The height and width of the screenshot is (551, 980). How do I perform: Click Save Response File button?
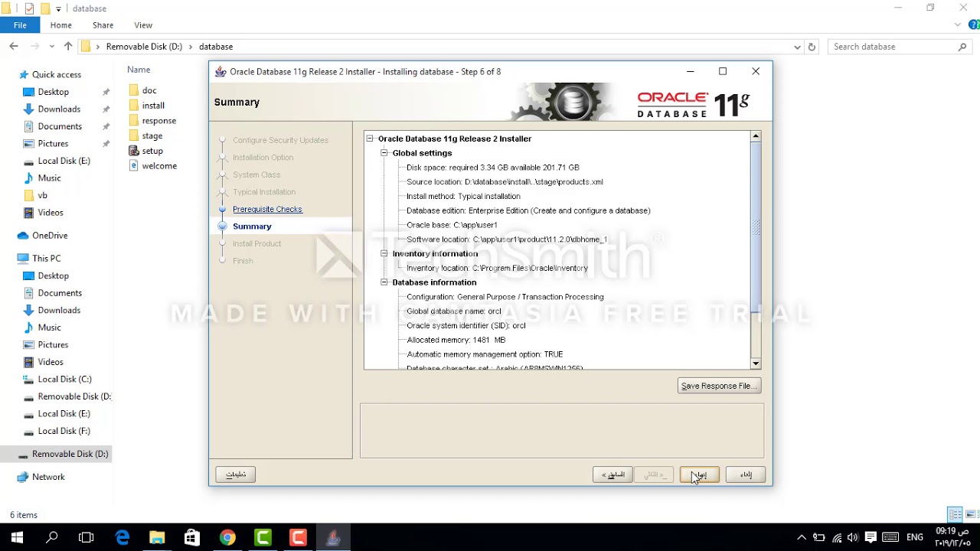[x=719, y=386]
